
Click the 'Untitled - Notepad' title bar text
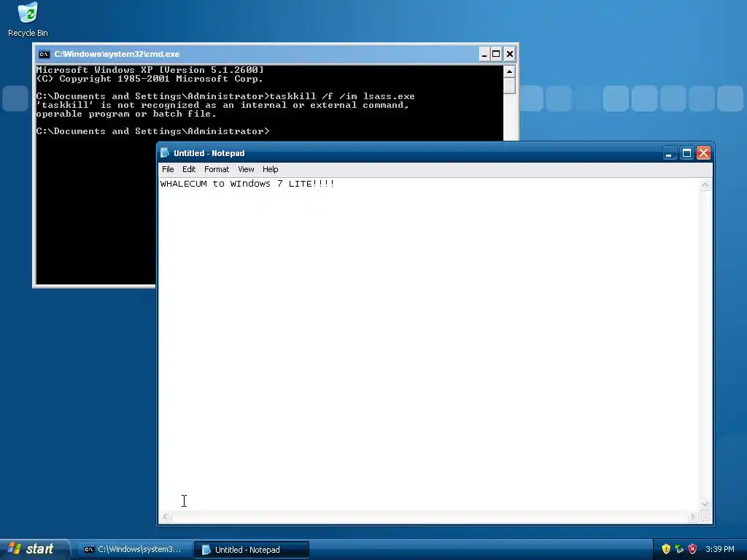click(209, 153)
